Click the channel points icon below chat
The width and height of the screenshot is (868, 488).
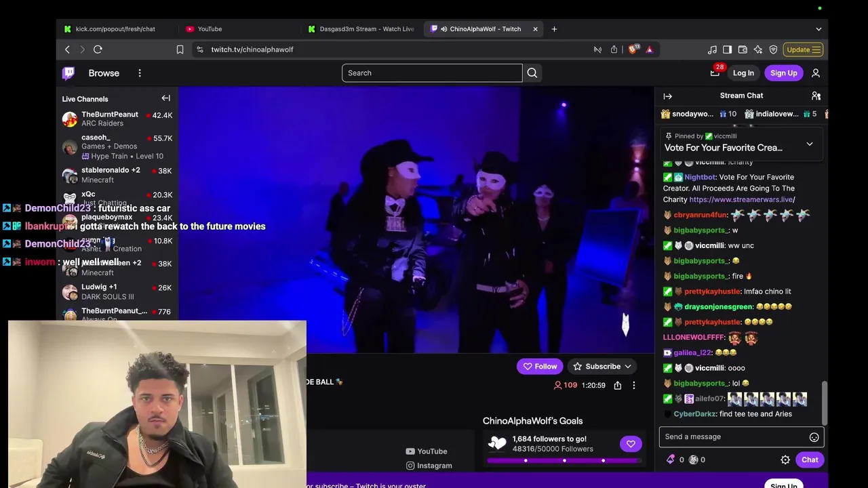pos(693,460)
